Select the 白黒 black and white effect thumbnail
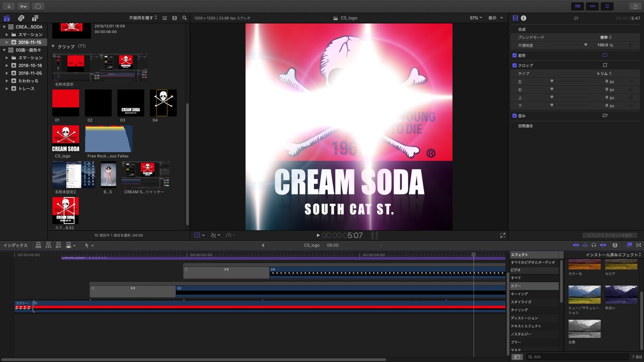Image resolution: width=644 pixels, height=362 pixels. point(584,329)
